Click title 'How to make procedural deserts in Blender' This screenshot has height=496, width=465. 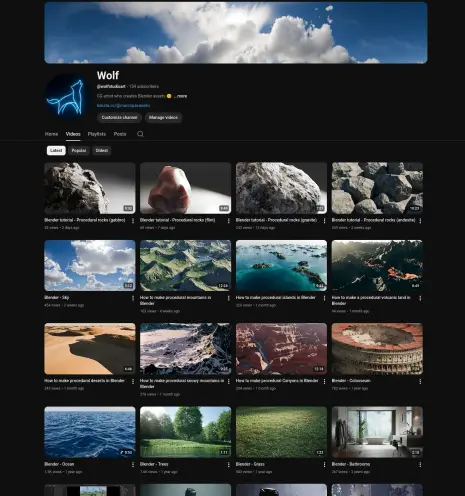[x=84, y=381]
